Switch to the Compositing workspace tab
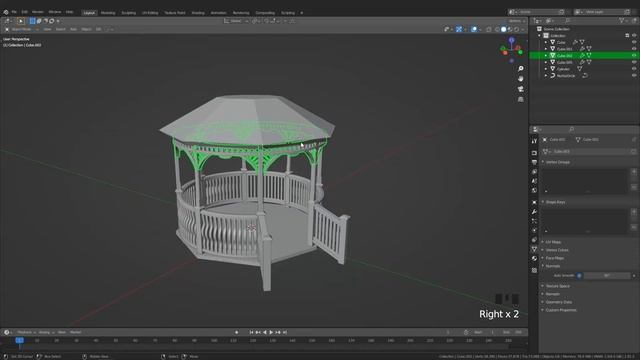640x360 pixels. pos(265,13)
